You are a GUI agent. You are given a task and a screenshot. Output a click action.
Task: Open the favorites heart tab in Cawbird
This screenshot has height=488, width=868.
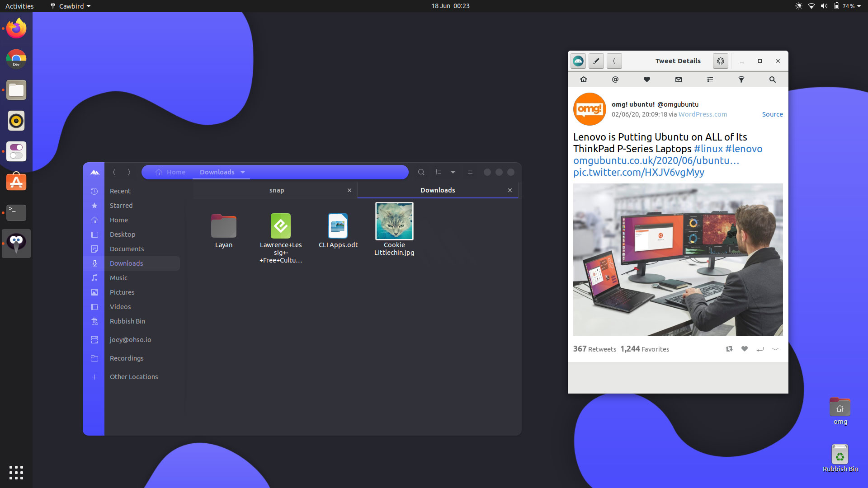[x=647, y=80]
